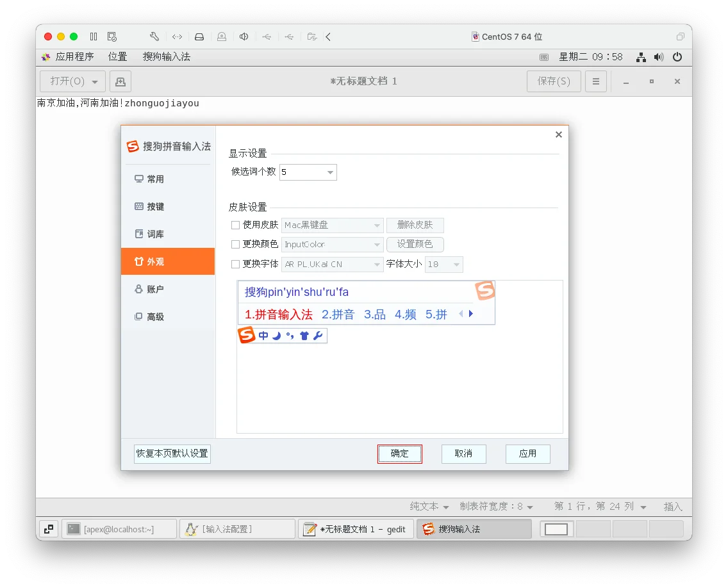Image resolution: width=728 pixels, height=588 pixels.
Task: Click the network icon in top panel
Action: (641, 57)
